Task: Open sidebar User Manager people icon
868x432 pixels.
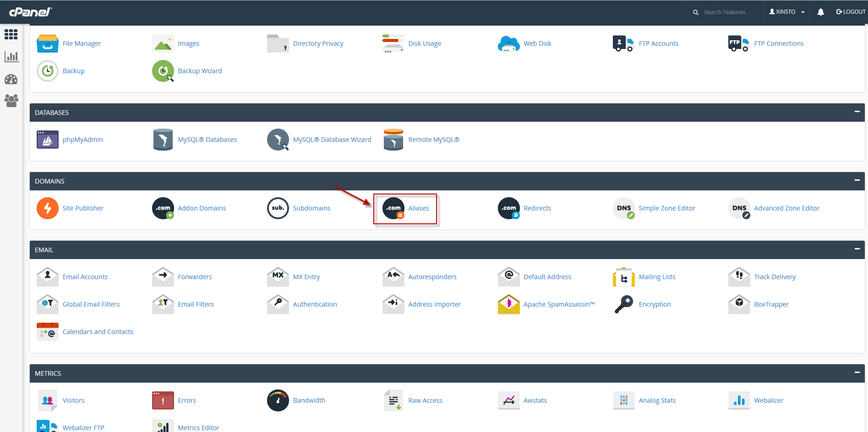Action: tap(11, 100)
